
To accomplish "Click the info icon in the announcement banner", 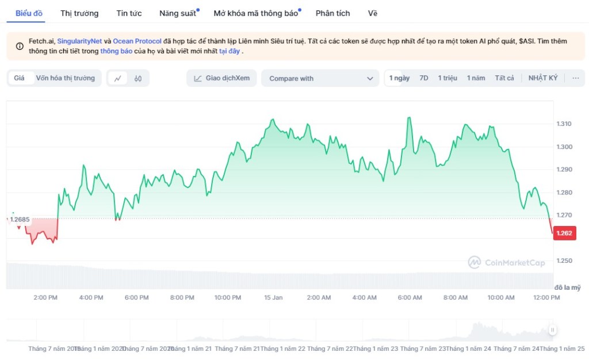I will [20, 46].
